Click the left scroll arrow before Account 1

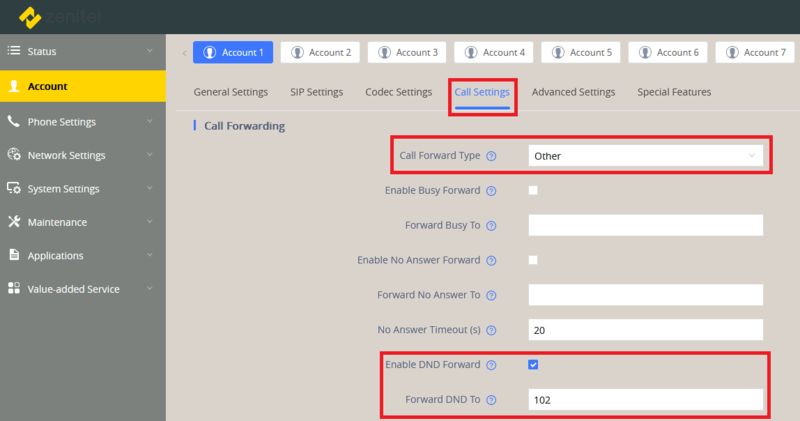tap(184, 53)
